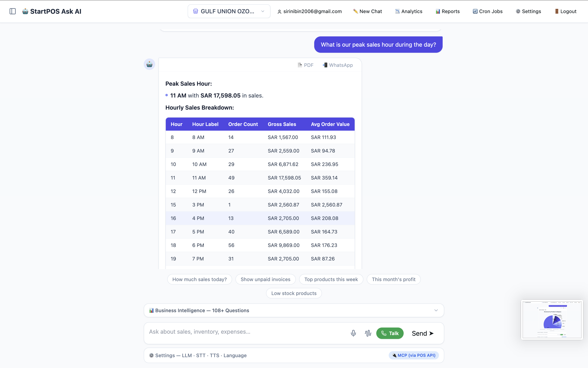Click the assistant robot avatar
Screen dimensions: 588x368
[x=149, y=64]
